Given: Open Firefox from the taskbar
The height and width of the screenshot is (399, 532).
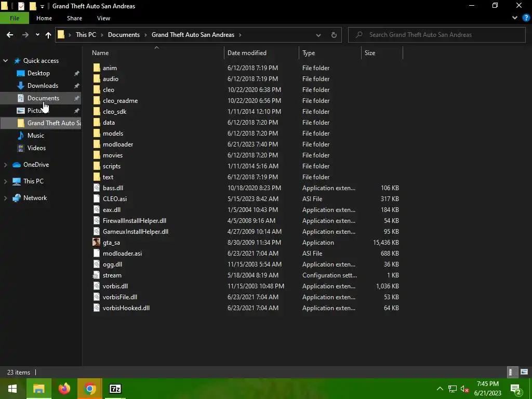Looking at the screenshot, I should pos(64,389).
